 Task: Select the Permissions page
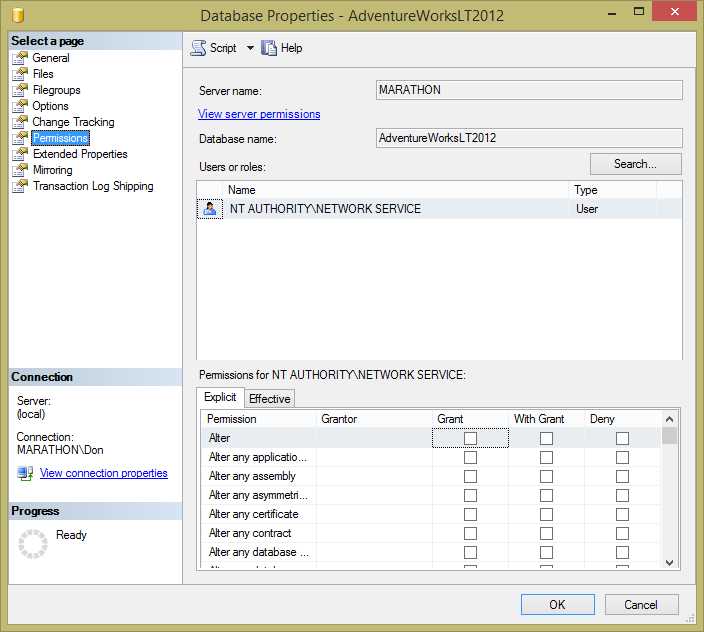tap(60, 138)
